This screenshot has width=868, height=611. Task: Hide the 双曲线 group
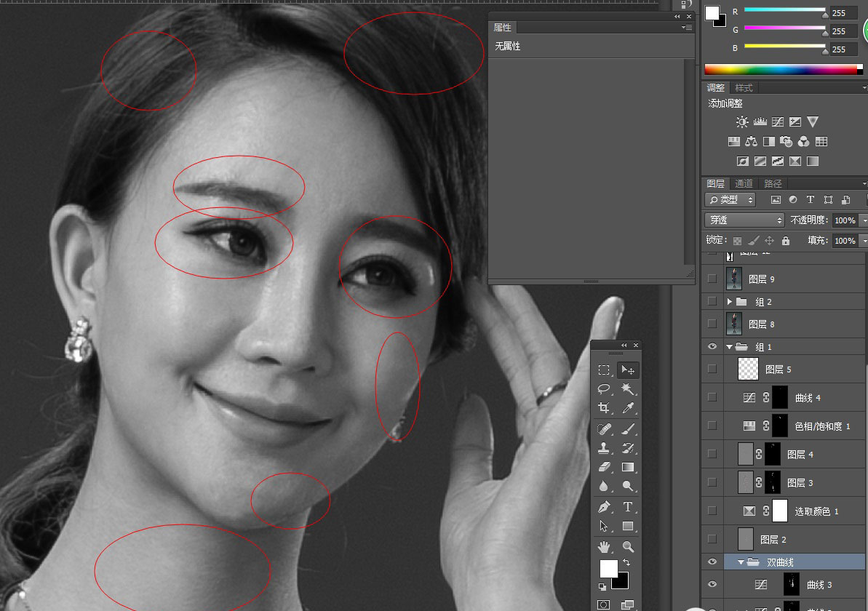coord(712,562)
